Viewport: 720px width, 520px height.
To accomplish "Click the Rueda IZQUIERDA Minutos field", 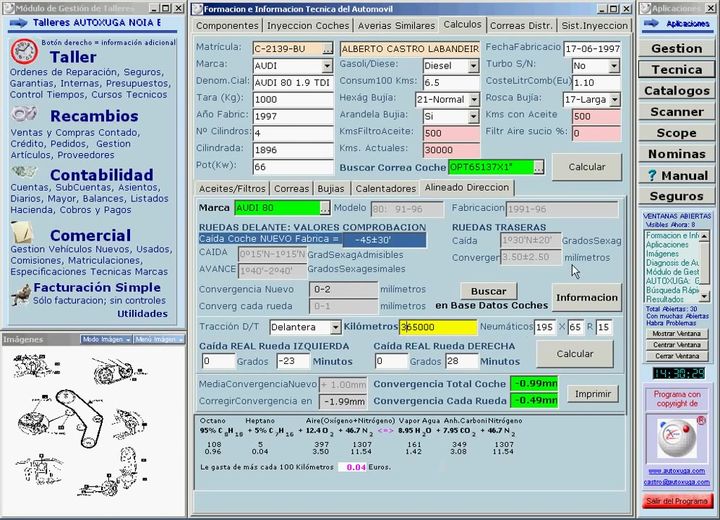I will (293, 361).
